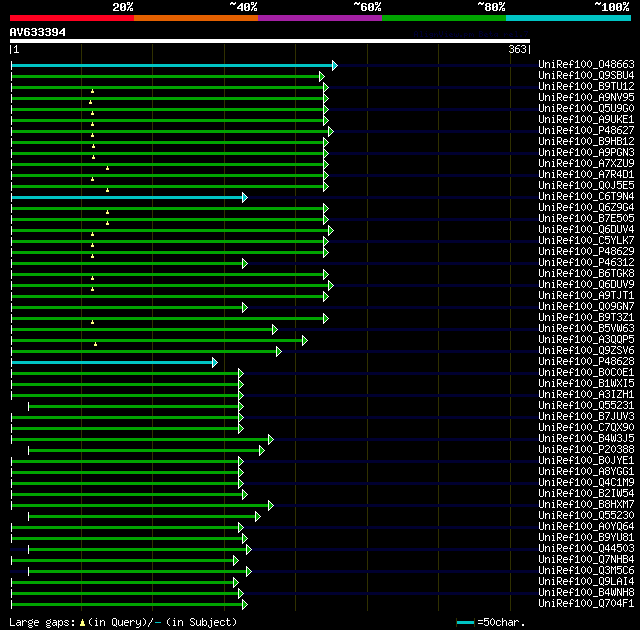This screenshot has height=630, width=640.
Task: Click arrowhead ending the UniRef100_Q55230 alignment
Action: click(258, 517)
